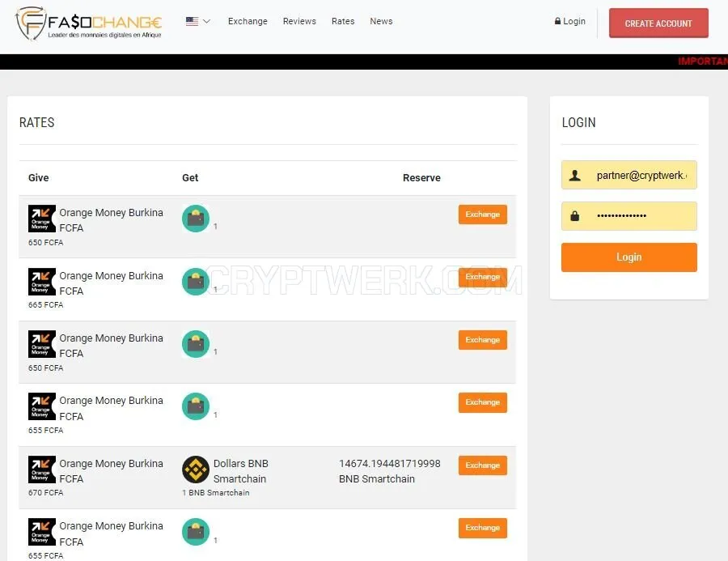Click the "Get" column header
Image resolution: width=728 pixels, height=561 pixels.
coord(190,178)
